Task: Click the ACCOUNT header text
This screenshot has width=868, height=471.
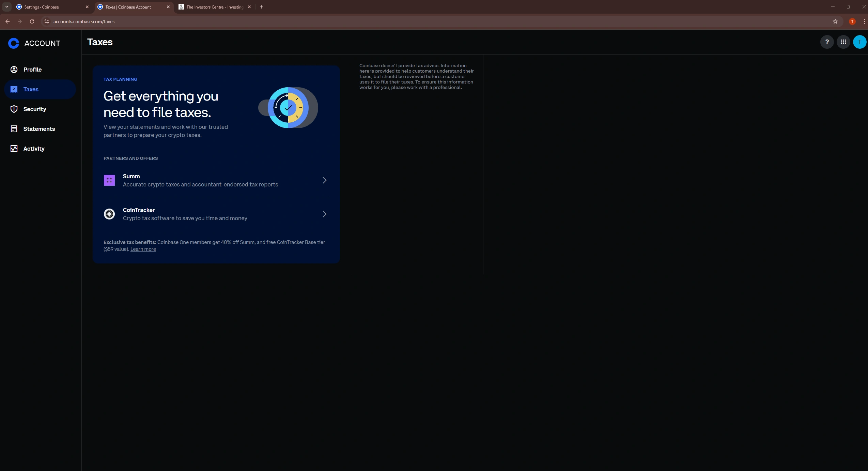Action: click(42, 43)
